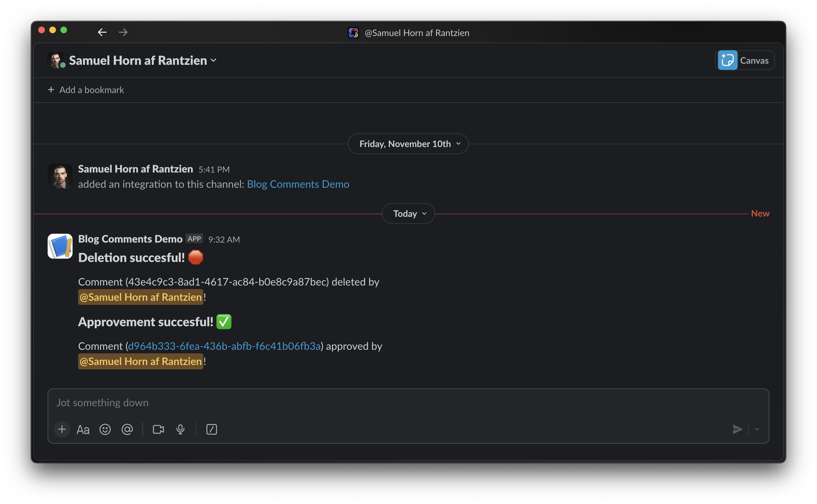Record a video clip from the composer
The width and height of the screenshot is (817, 504).
[158, 429]
